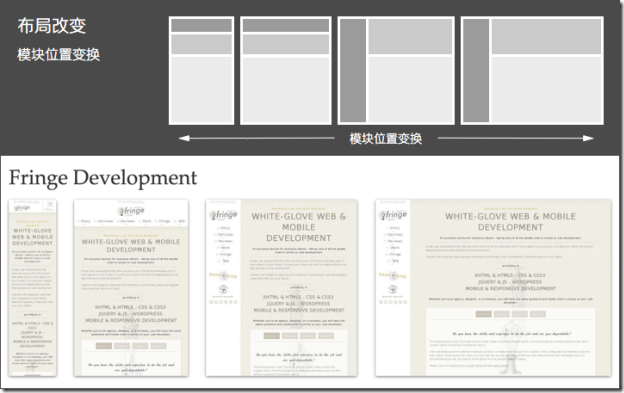
Task: Select Story in the third screenshot's sidebar menu
Action: coord(224,228)
